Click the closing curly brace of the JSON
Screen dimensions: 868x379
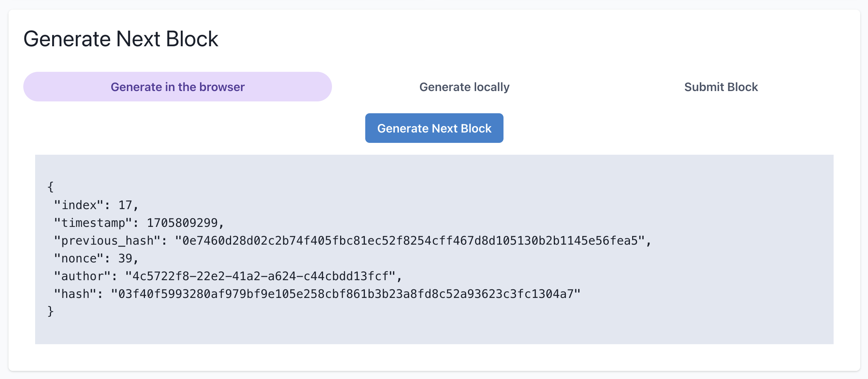(51, 311)
